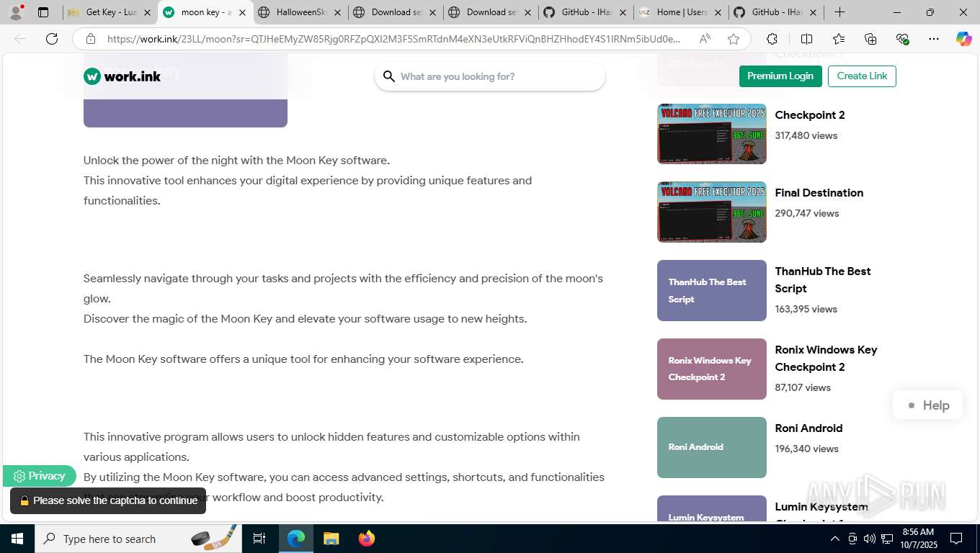This screenshot has height=553, width=980.
Task: Open split screen icon
Action: pos(806,39)
